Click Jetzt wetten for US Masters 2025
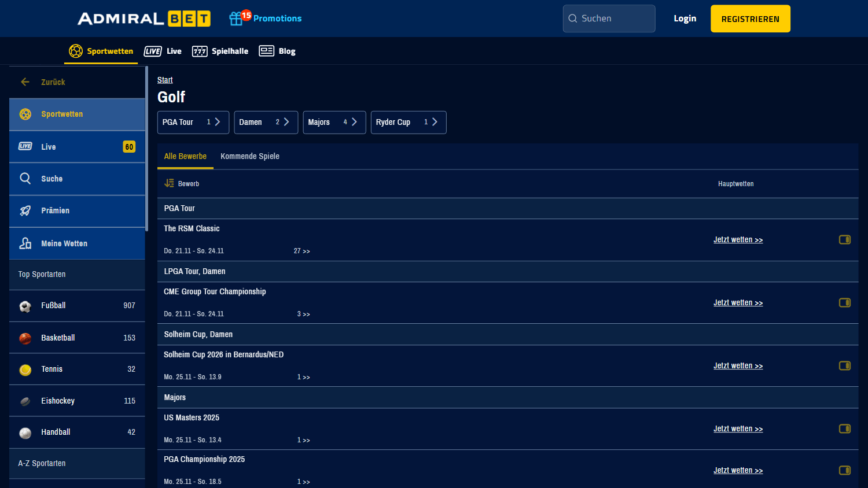This screenshot has width=868, height=488. (x=738, y=428)
